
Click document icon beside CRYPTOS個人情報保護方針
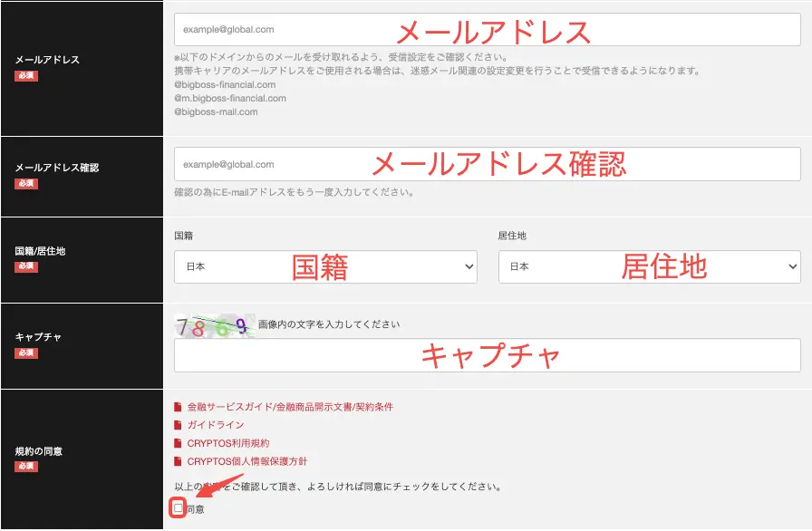coord(178,461)
